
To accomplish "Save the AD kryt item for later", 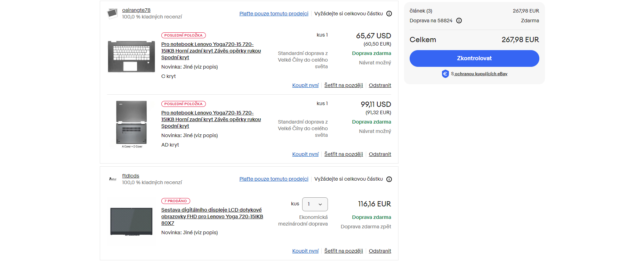I will 344,154.
